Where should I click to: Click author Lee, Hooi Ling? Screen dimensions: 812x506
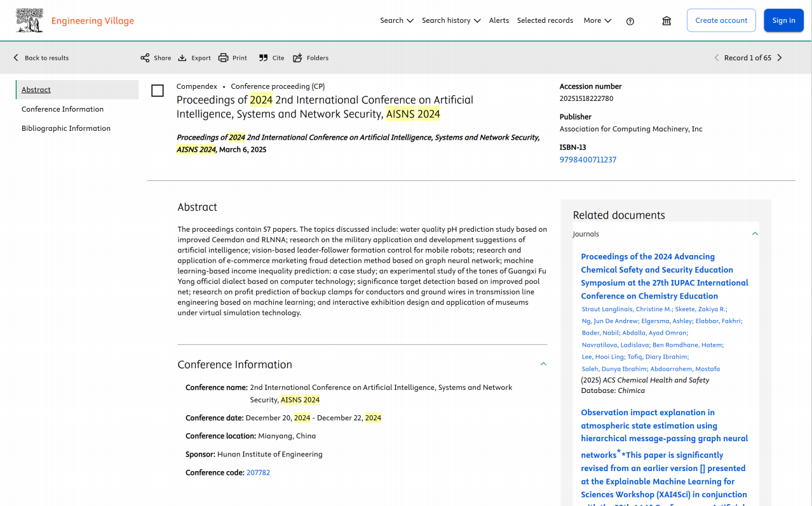click(x=602, y=357)
